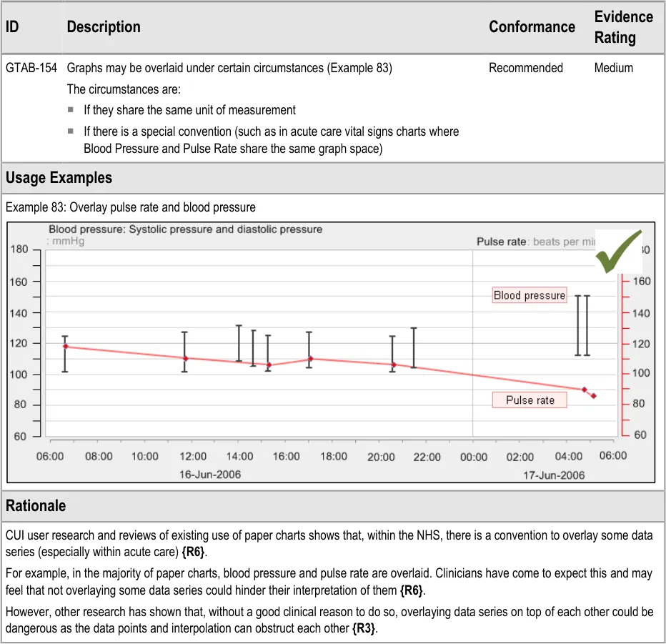
Task: Click the 16-Jun-2006 date label
Action: tap(209, 475)
